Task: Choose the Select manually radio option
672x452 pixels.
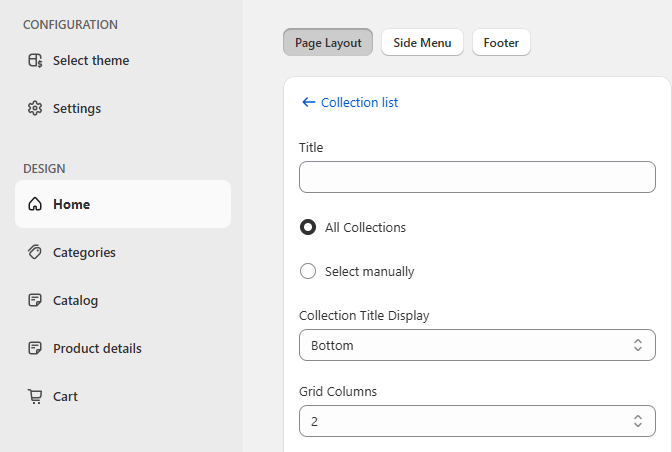Action: pos(308,271)
